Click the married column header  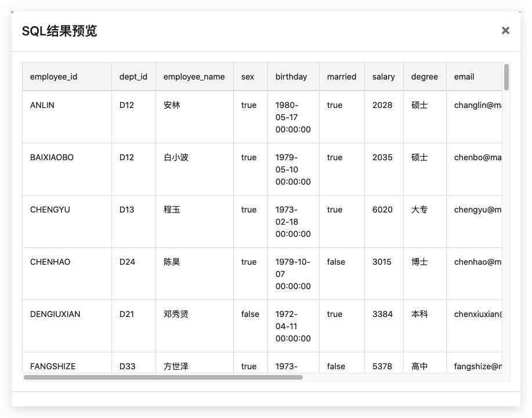(342, 77)
